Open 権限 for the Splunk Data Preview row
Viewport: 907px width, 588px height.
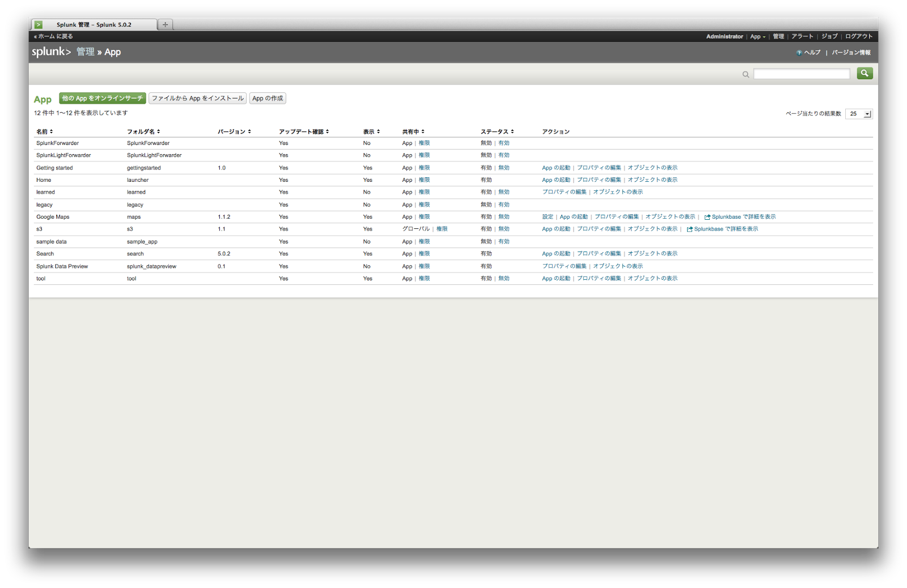coord(424,266)
